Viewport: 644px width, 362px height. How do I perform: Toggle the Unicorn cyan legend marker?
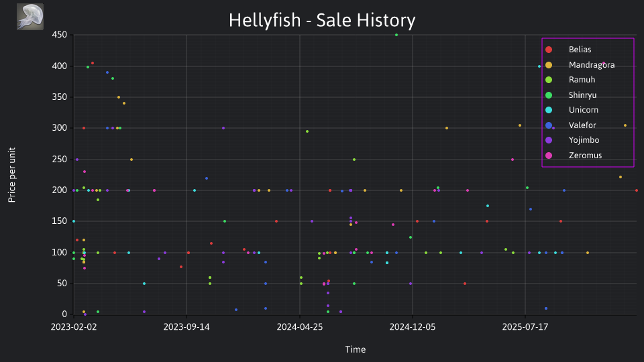click(x=549, y=110)
